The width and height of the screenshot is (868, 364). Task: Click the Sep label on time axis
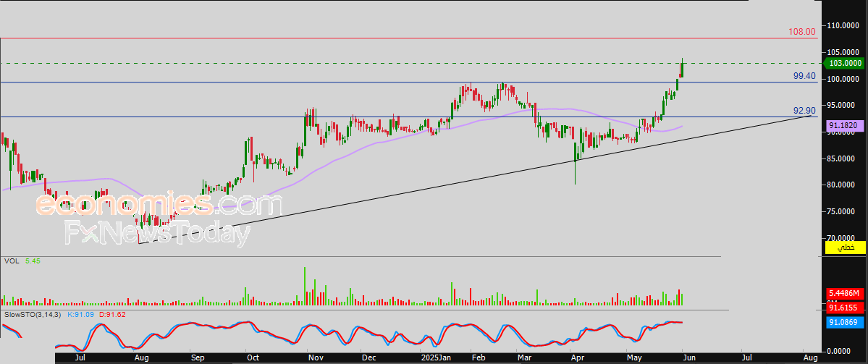(197, 358)
